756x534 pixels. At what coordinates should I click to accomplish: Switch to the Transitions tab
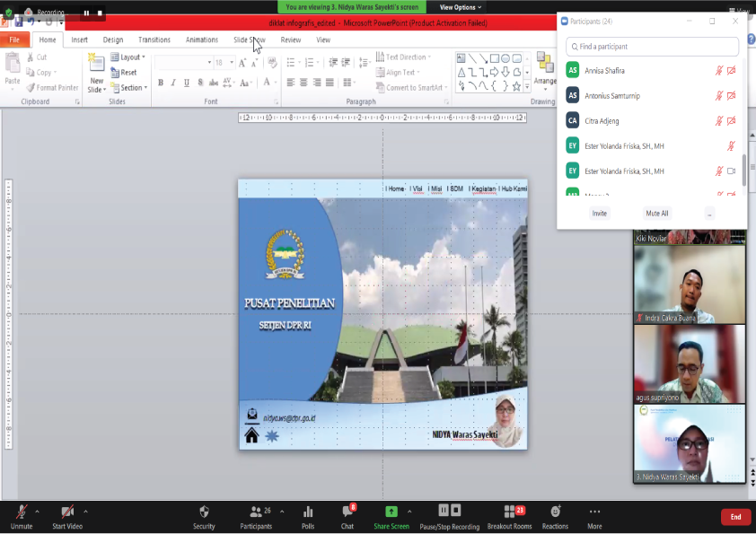[154, 40]
